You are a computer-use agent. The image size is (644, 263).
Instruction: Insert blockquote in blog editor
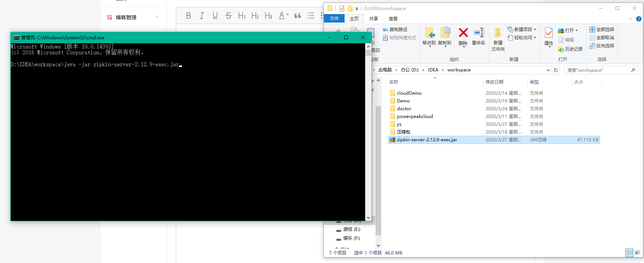[298, 16]
